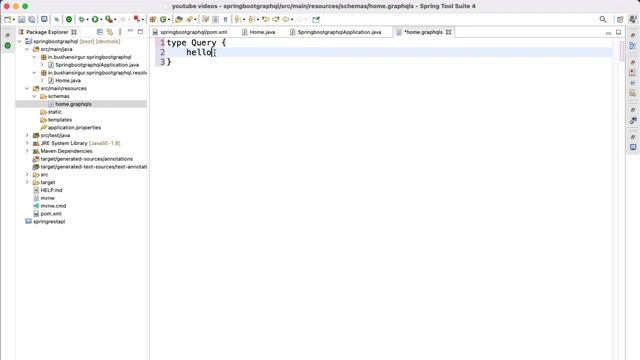This screenshot has height=360, width=640.
Task: Click after 'hello' on editor line 2
Action: 213,52
